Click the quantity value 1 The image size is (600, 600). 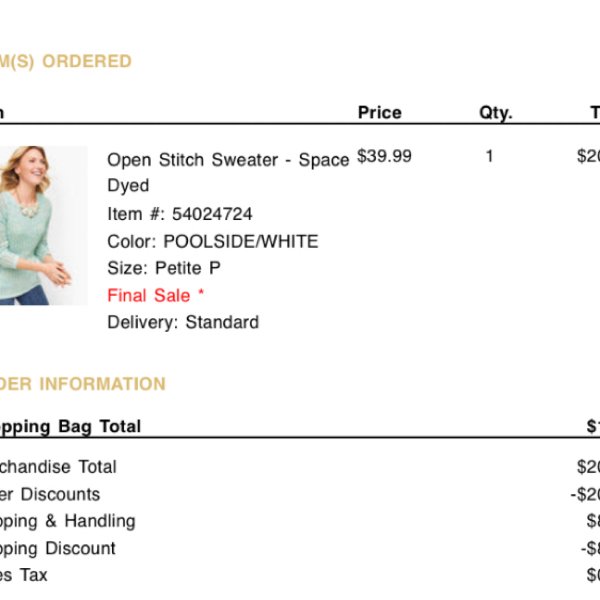489,156
